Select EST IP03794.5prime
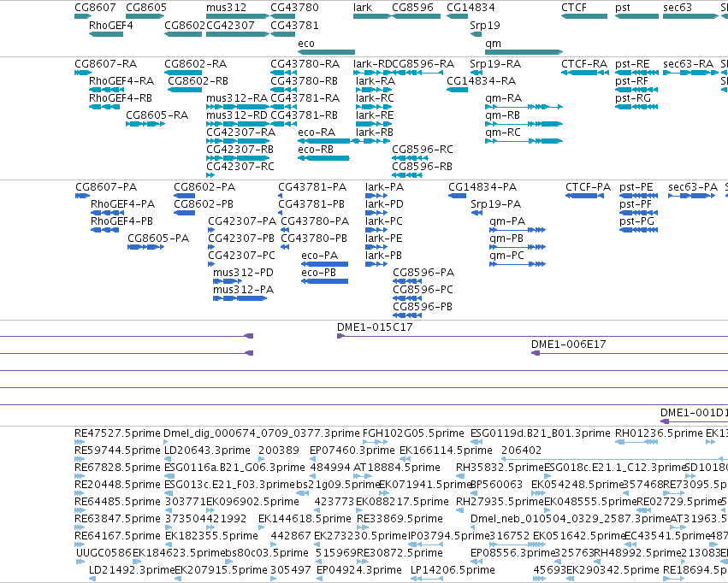728x583 pixels. [426, 545]
